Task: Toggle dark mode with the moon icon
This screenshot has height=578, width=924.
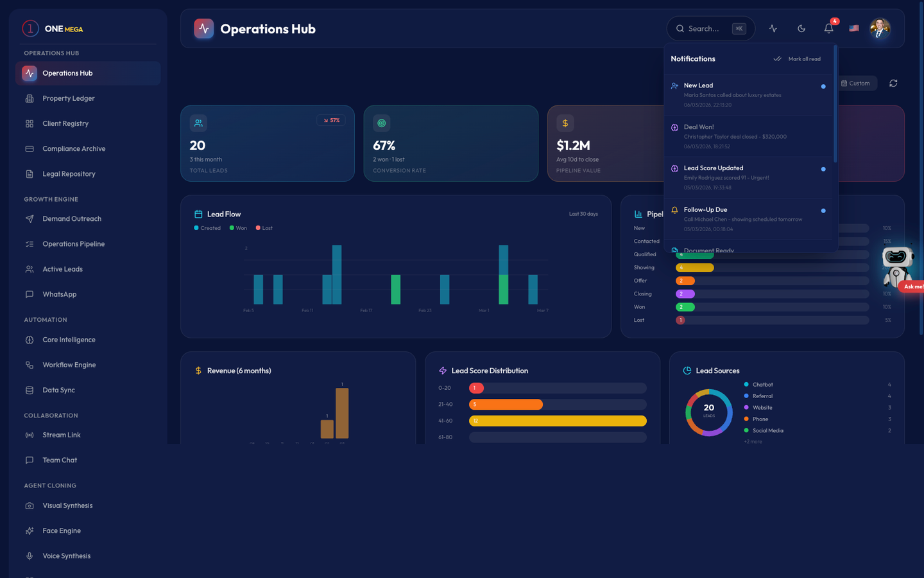Action: pos(801,28)
